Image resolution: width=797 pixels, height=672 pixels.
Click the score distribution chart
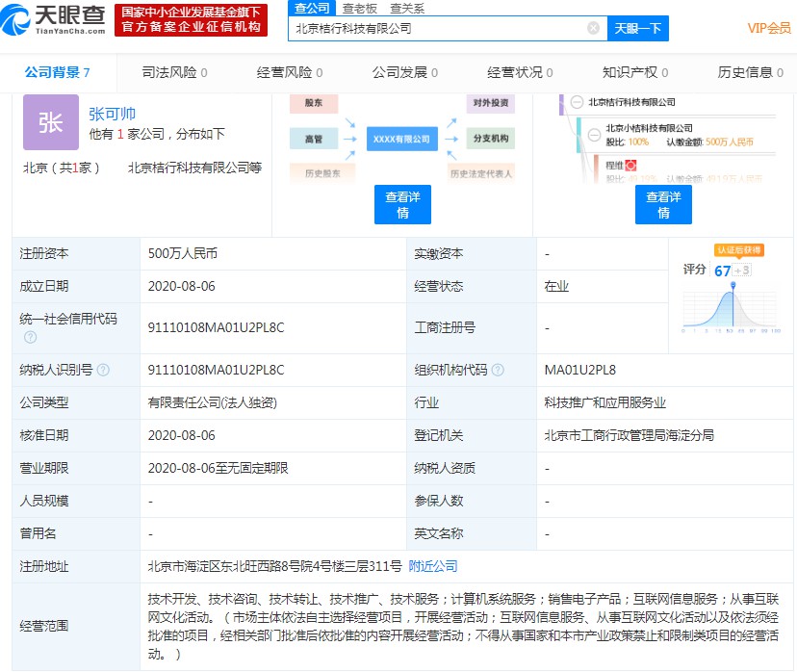coord(731,309)
